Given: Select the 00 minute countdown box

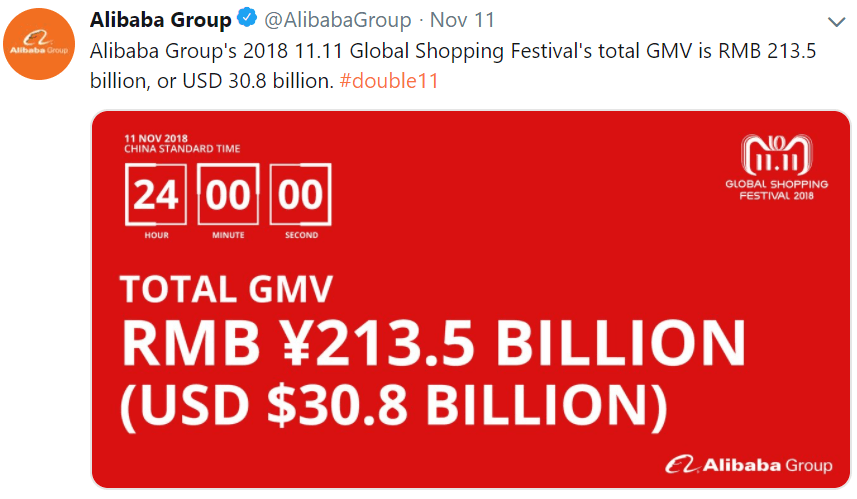Looking at the screenshot, I should point(228,195).
